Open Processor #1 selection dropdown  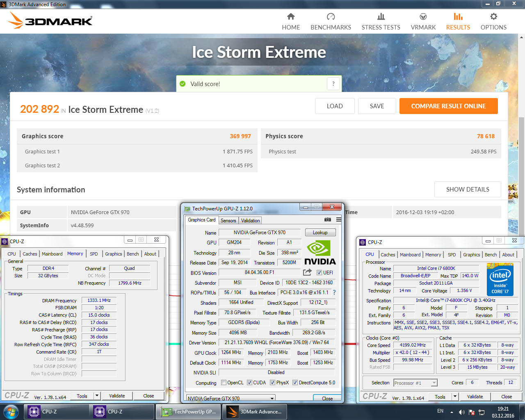pyautogui.click(x=415, y=383)
